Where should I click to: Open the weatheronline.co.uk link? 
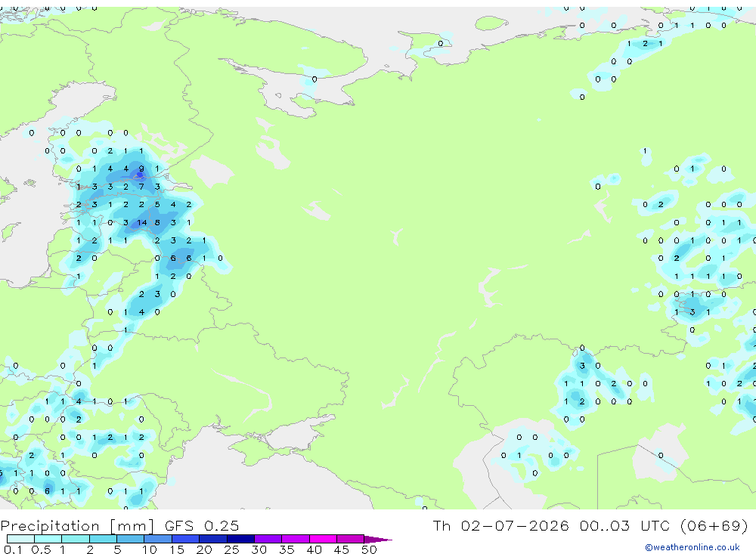pos(692,547)
